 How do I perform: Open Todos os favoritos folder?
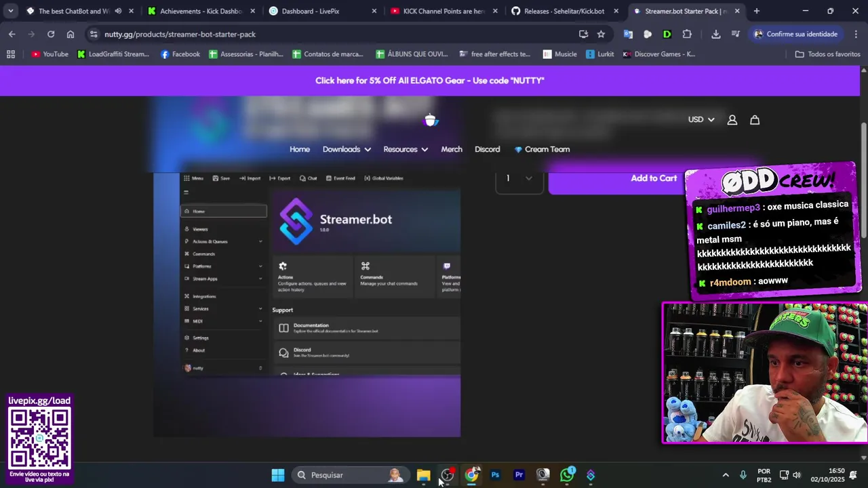pos(827,54)
